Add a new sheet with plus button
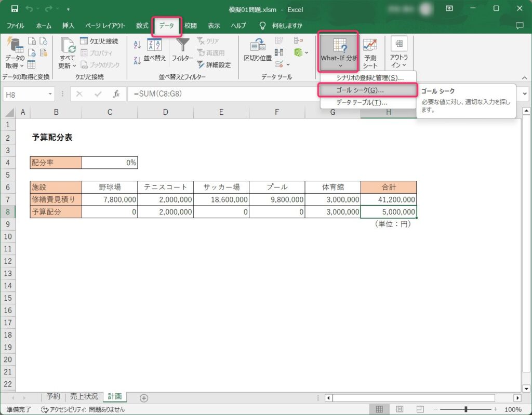This screenshot has width=532, height=415. (144, 398)
